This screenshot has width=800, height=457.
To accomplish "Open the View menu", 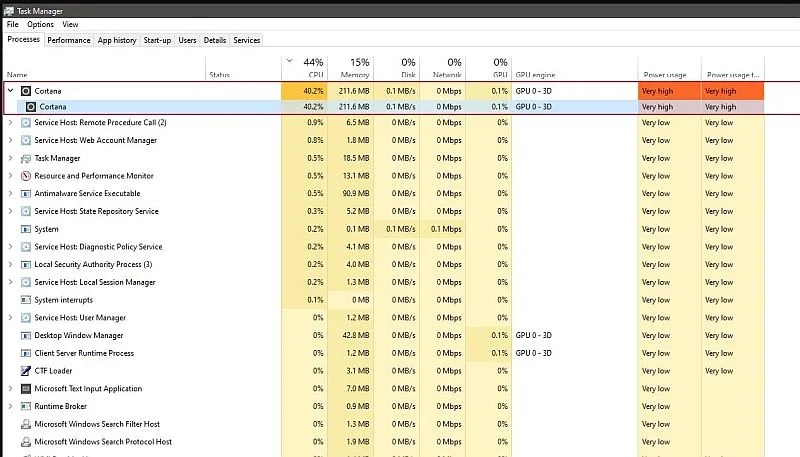I will click(x=70, y=24).
